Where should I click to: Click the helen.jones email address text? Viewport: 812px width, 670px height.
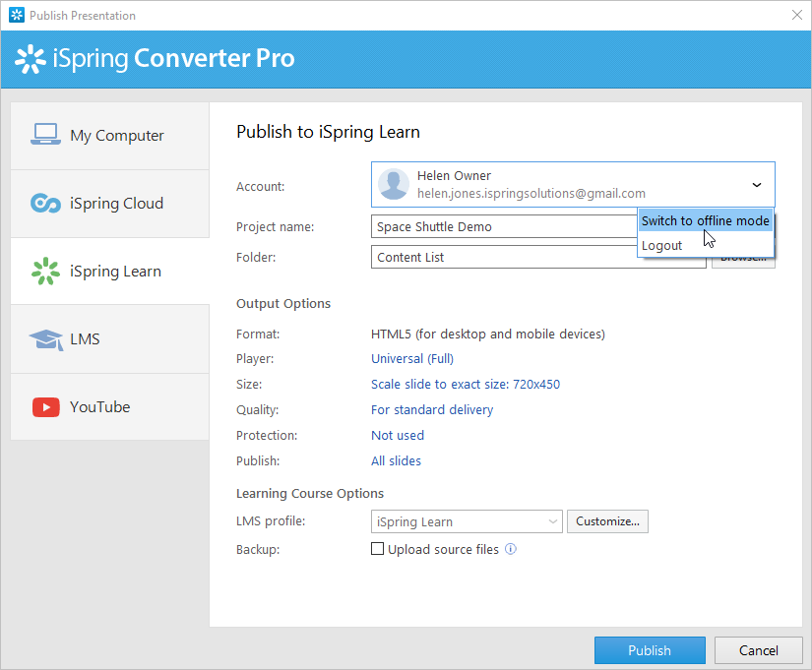point(531,193)
